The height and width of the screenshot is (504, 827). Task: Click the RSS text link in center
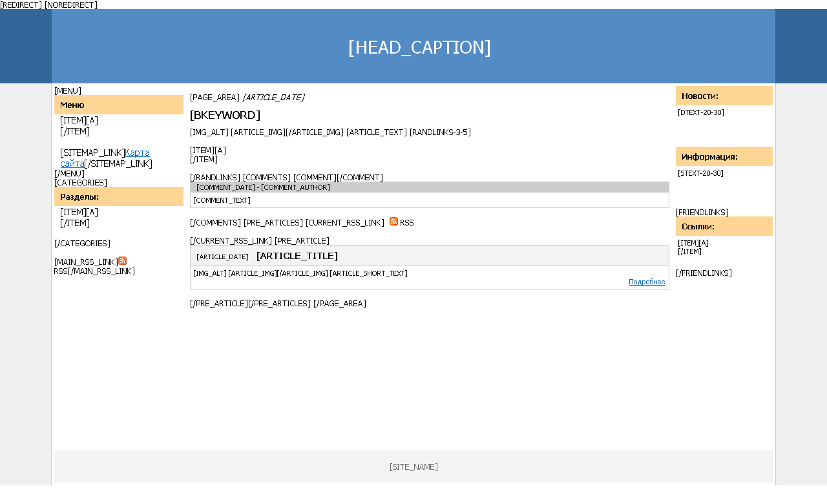(x=407, y=223)
